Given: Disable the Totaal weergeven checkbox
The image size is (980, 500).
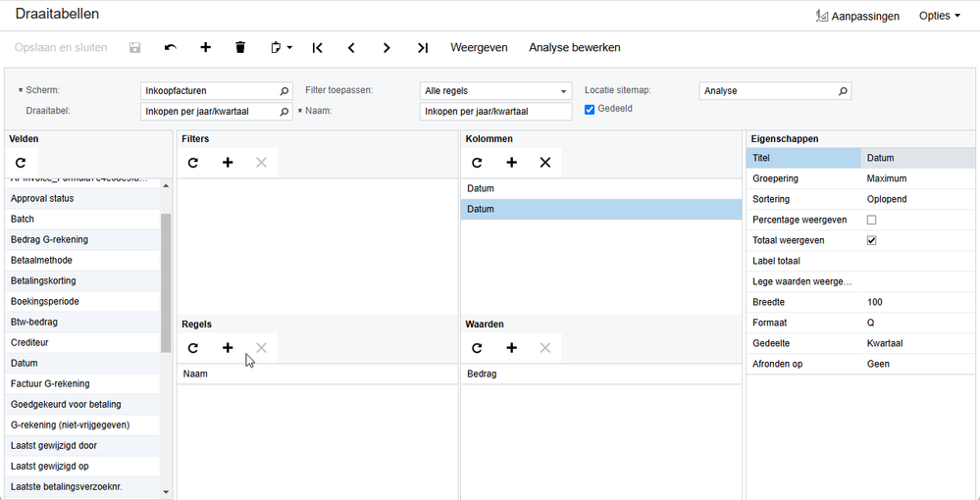Looking at the screenshot, I should pyautogui.click(x=871, y=240).
